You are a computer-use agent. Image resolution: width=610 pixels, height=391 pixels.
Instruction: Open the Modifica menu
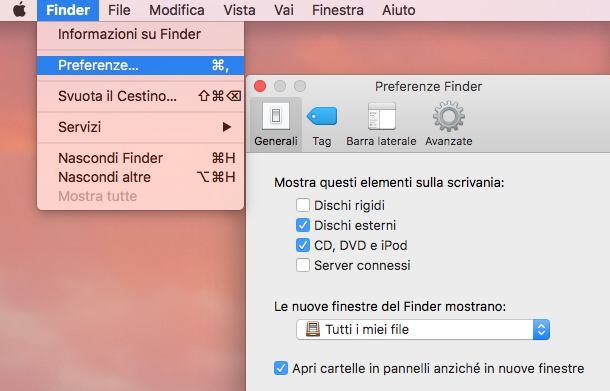pos(177,10)
